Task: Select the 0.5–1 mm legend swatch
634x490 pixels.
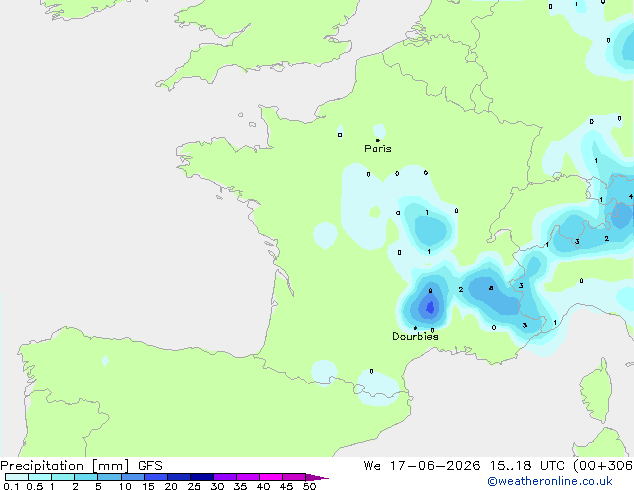Action: click(40, 477)
